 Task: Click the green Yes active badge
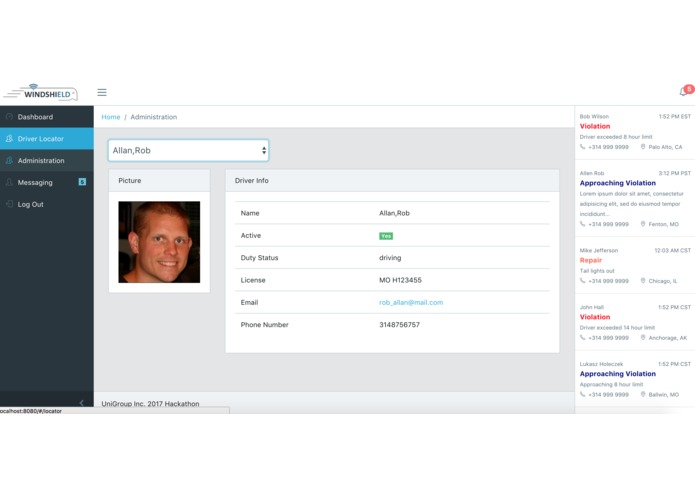click(x=386, y=236)
